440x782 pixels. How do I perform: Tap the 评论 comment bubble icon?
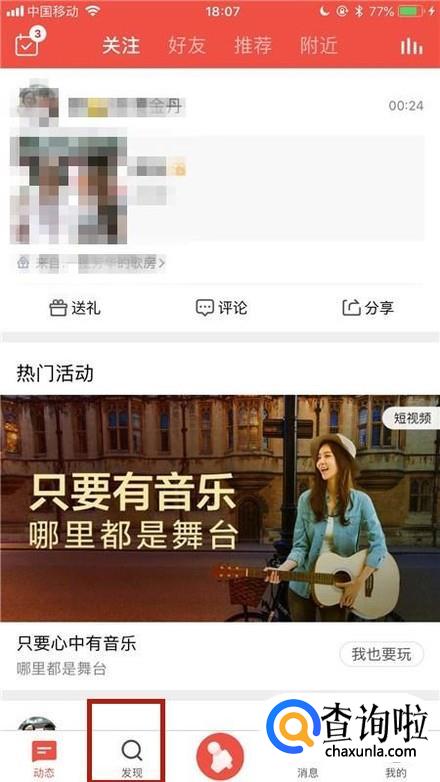pyautogui.click(x=205, y=308)
